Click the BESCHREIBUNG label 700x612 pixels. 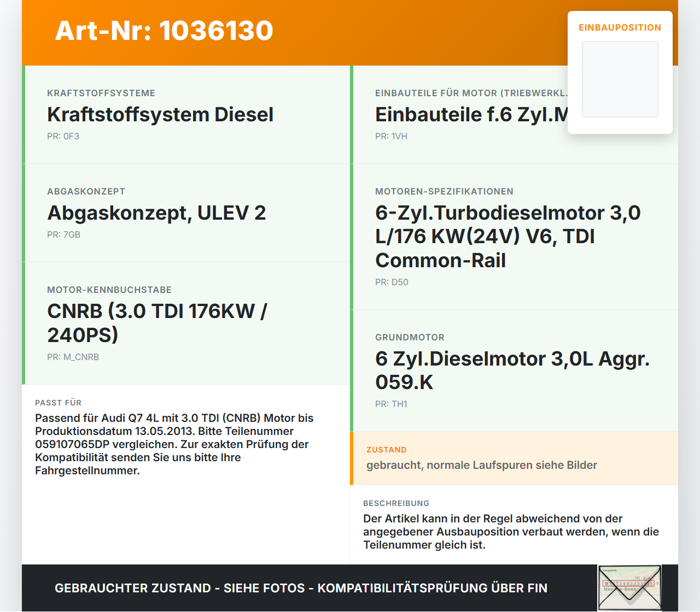coord(396,503)
